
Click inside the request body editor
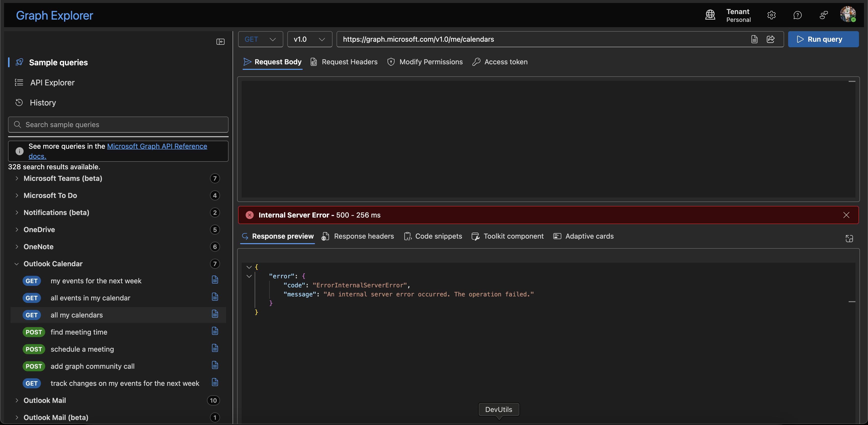[x=548, y=139]
